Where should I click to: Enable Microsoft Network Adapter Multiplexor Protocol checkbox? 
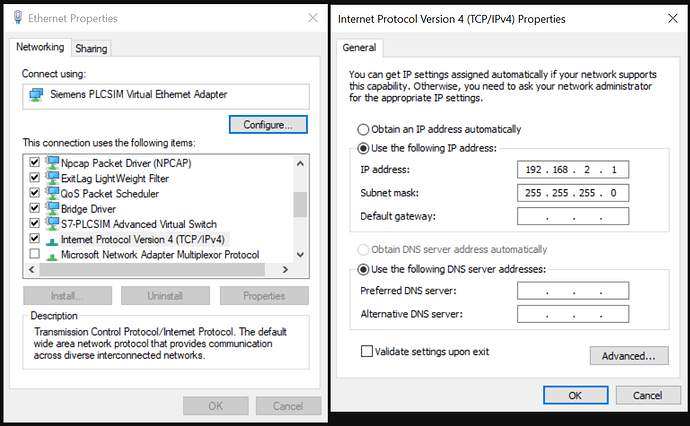click(35, 255)
